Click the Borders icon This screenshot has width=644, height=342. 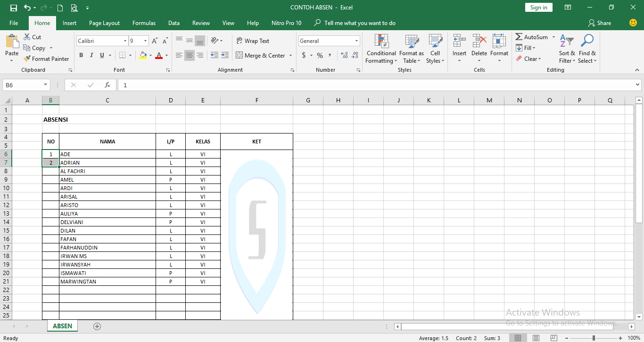pyautogui.click(x=122, y=55)
